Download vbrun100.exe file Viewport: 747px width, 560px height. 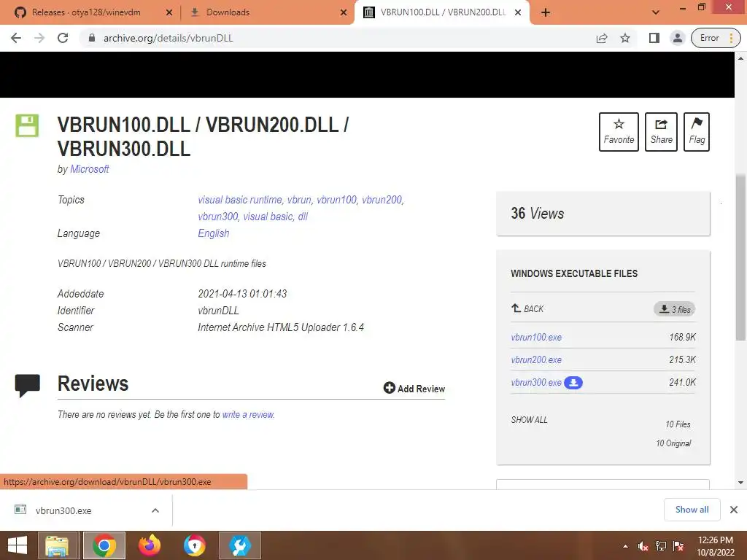(536, 337)
